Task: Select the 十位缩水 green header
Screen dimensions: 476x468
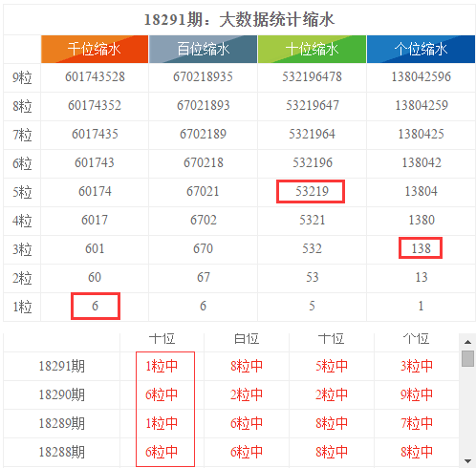Action: 312,49
